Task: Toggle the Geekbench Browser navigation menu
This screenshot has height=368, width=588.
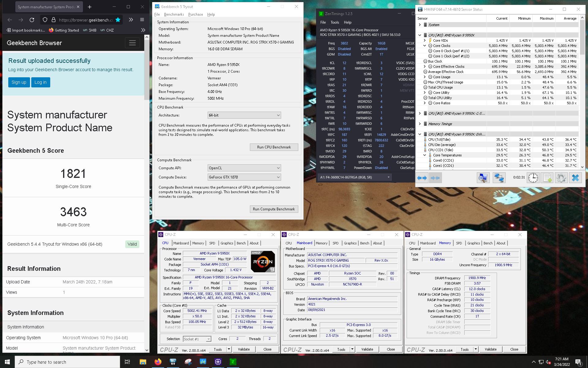Action: (132, 43)
